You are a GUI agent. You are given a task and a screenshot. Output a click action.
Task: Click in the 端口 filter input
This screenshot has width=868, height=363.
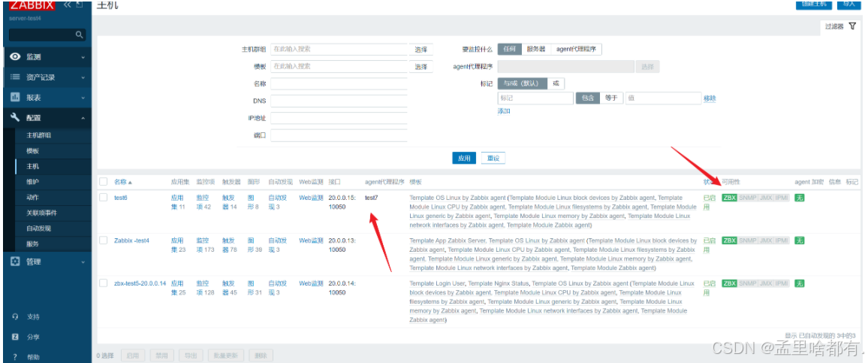339,135
